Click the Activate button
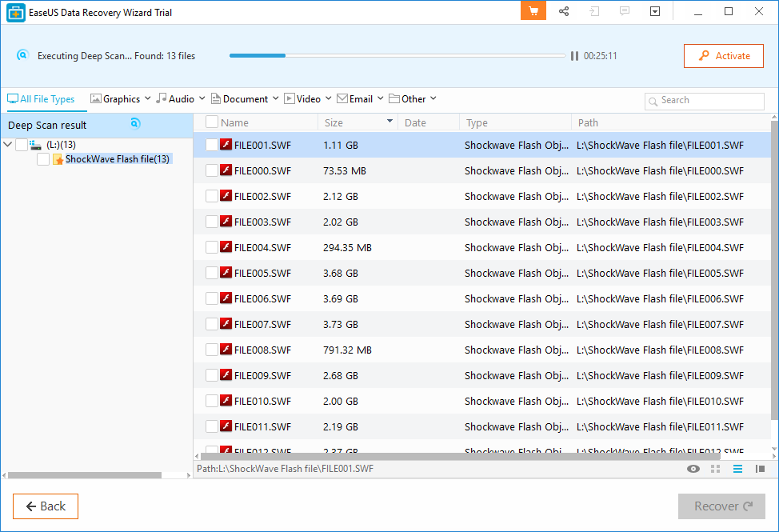This screenshot has height=532, width=779. (x=723, y=56)
